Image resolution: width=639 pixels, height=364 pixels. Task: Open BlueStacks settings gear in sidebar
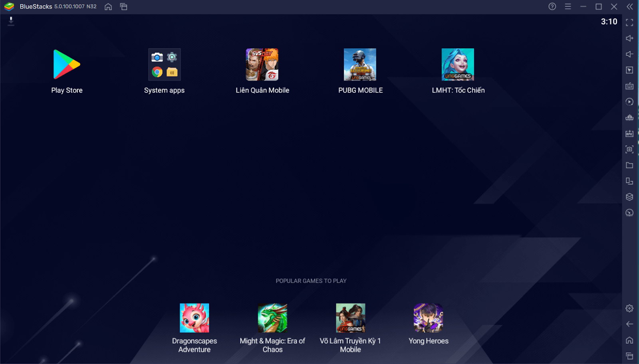pyautogui.click(x=629, y=308)
